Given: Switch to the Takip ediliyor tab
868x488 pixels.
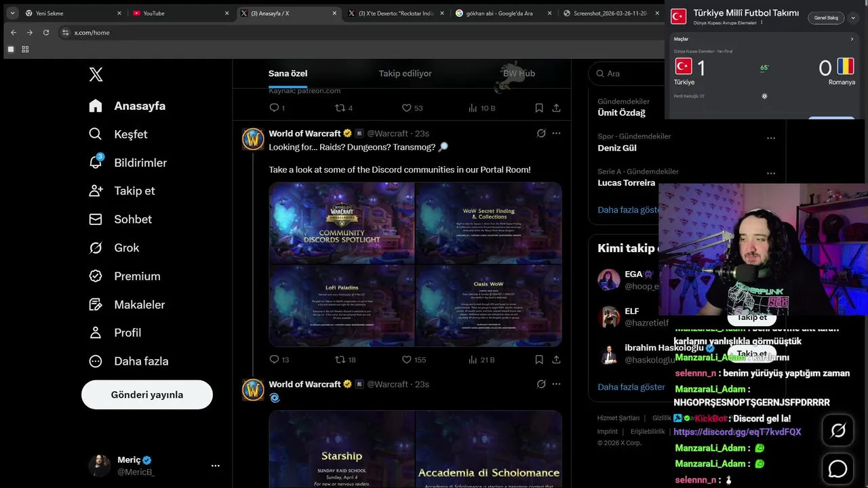Looking at the screenshot, I should click(x=405, y=73).
